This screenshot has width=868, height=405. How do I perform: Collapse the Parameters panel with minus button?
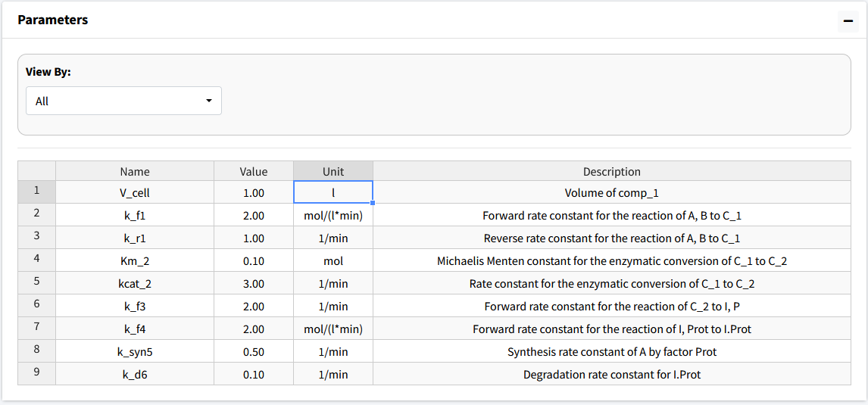848,20
